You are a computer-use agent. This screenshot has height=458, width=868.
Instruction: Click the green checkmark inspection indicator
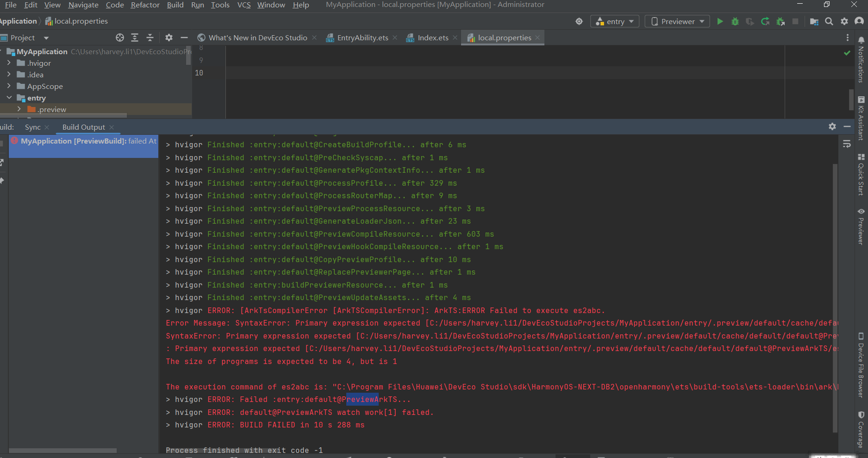pyautogui.click(x=847, y=53)
